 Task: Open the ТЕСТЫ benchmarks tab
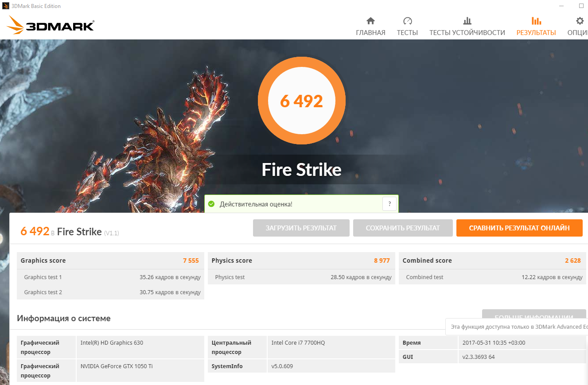tap(407, 27)
